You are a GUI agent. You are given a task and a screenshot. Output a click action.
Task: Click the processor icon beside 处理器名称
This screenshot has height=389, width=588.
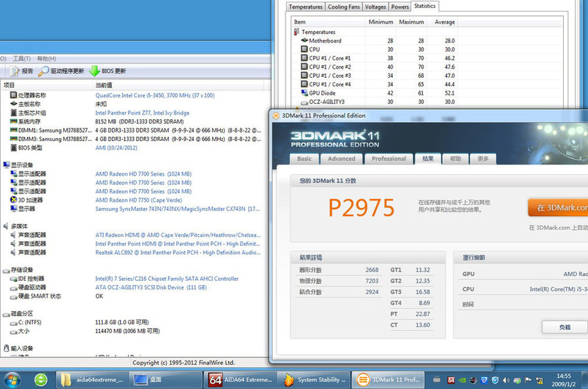pyautogui.click(x=14, y=95)
